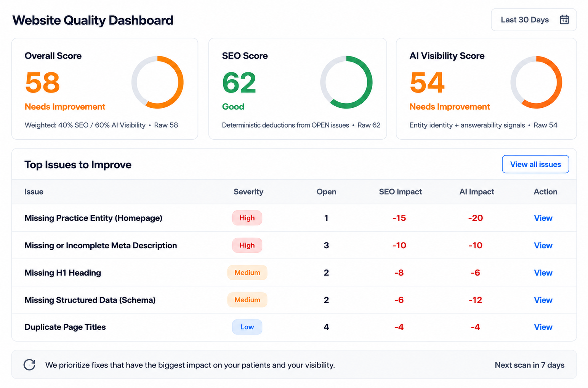Click open count 3 for Meta Description
588x388 pixels.
(326, 245)
